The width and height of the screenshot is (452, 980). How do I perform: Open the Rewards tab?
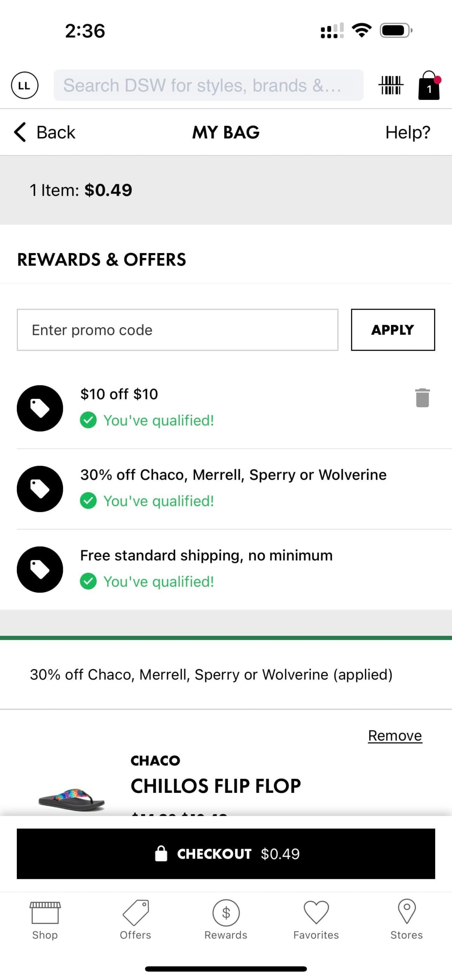pos(226,920)
